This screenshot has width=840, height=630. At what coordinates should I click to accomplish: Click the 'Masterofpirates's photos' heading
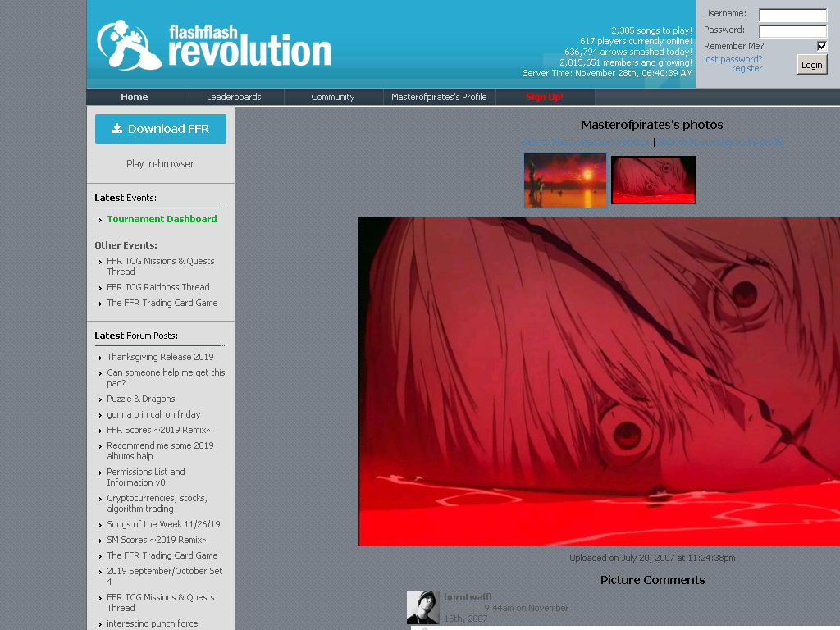point(652,125)
